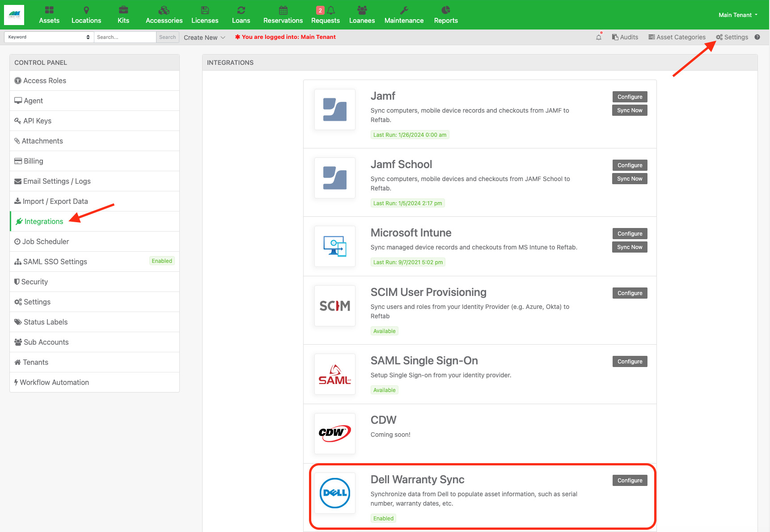Open Email Settings / Logs
The image size is (770, 532).
(94, 181)
